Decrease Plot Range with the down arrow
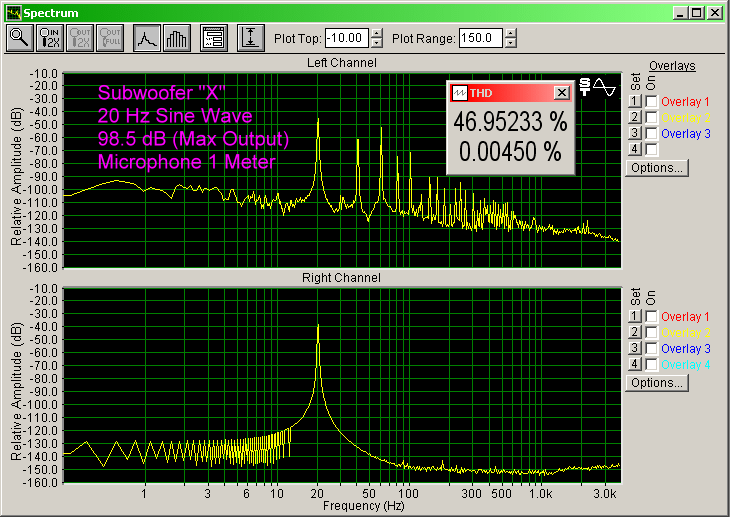The image size is (730, 517). coord(511,43)
